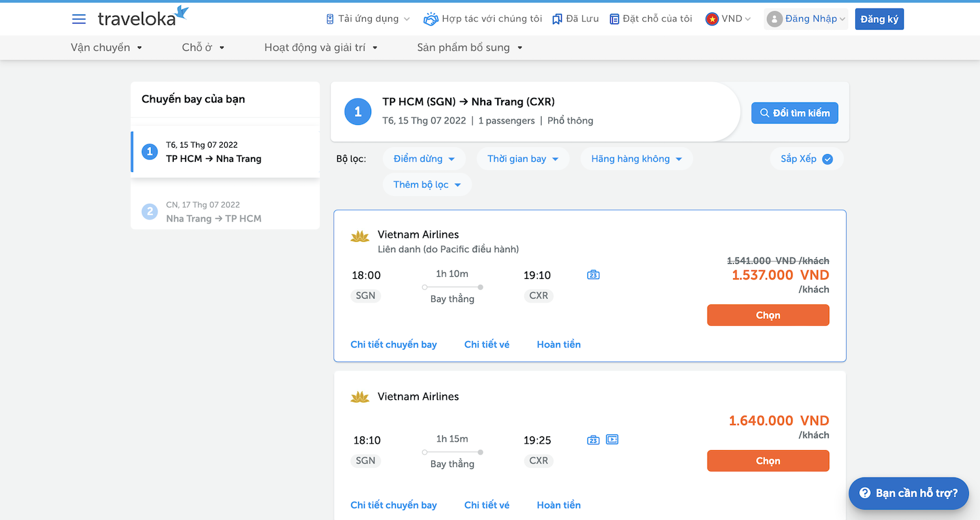Click the baggage icon on 18:00 flight
The height and width of the screenshot is (520, 980).
593,275
